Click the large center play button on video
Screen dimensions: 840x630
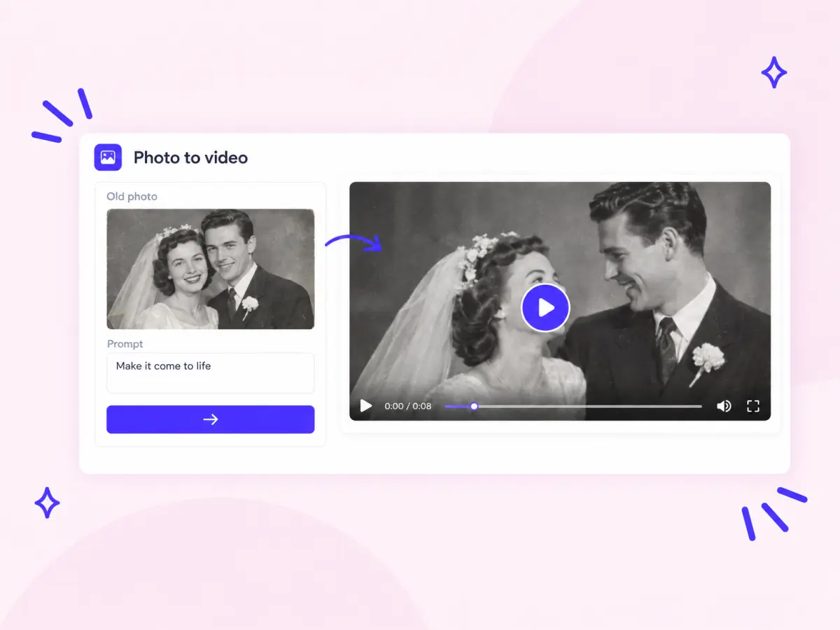pyautogui.click(x=545, y=307)
